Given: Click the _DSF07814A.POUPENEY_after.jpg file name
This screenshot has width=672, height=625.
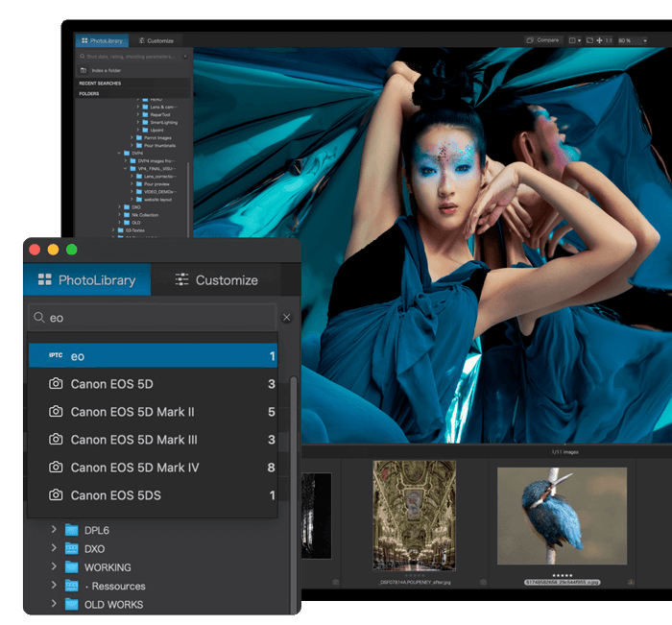Looking at the screenshot, I should tap(415, 582).
